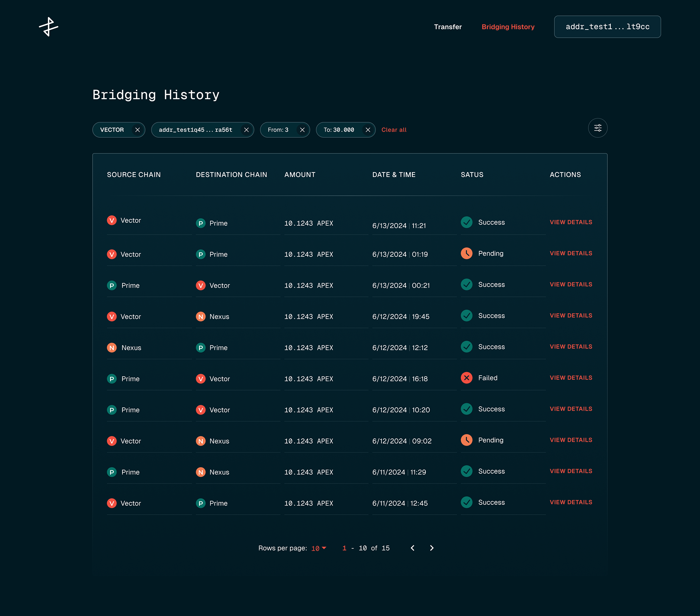Open the addr_test1...lt9cc wallet button
Screen dimensions: 700x616
[x=607, y=27]
